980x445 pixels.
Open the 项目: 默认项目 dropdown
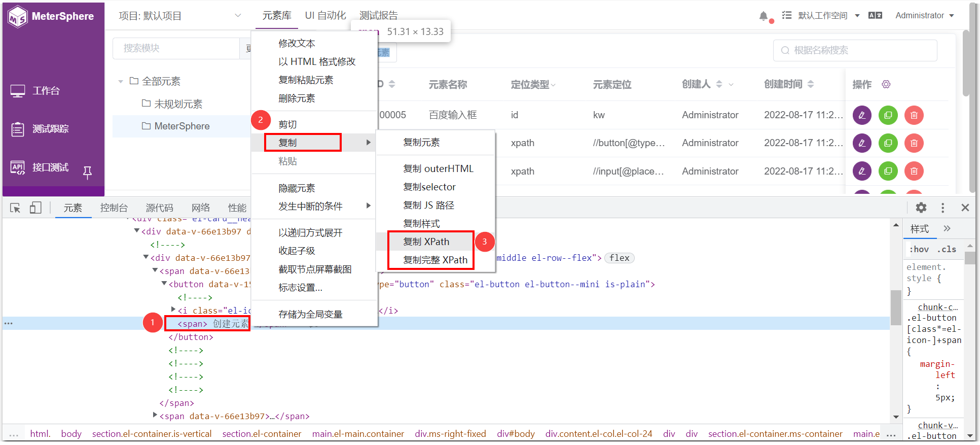pos(180,16)
